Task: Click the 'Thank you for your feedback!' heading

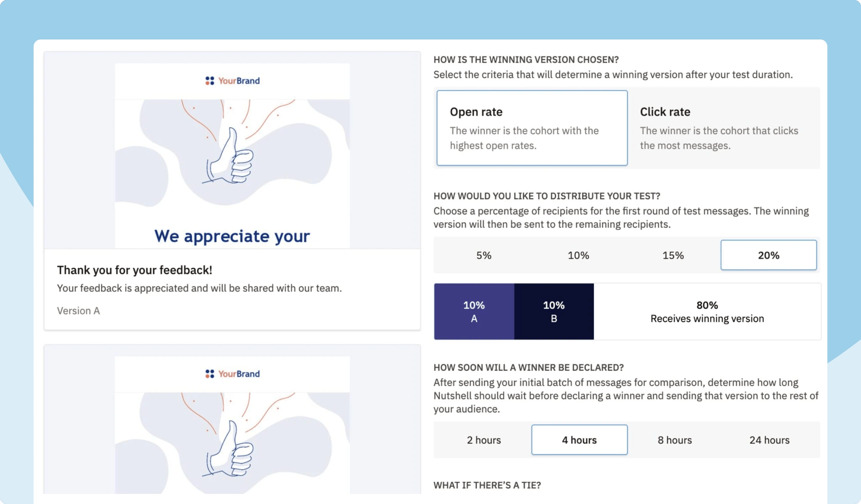Action: 135,270
